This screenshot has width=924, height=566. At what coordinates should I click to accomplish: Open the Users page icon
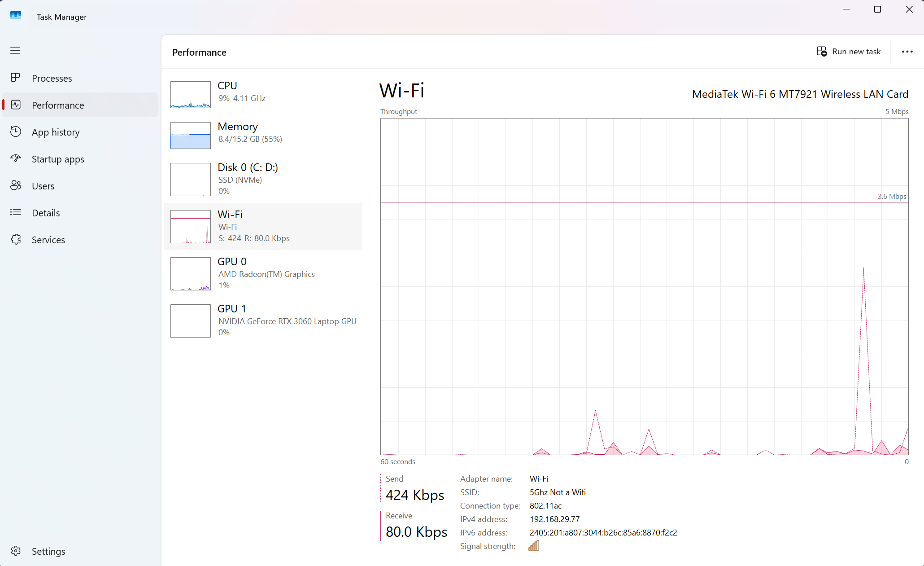(x=16, y=185)
